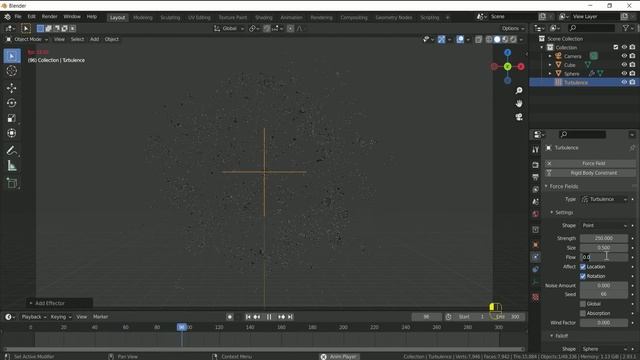Viewport: 640px width, 360px height.
Task: Jump to next keyframe
Action: (281, 317)
